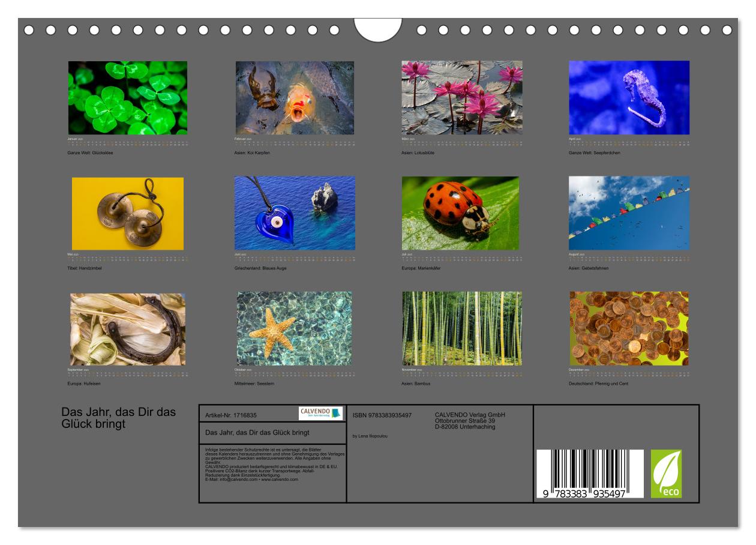This screenshot has width=756, height=545.
Task: Click caption 'Tibet: Handzimbel'
Action: [85, 268]
